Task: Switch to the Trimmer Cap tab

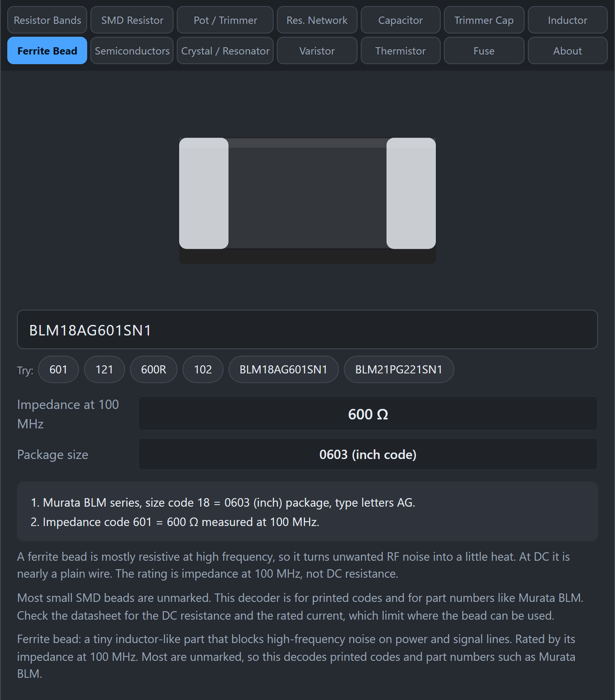Action: [484, 20]
